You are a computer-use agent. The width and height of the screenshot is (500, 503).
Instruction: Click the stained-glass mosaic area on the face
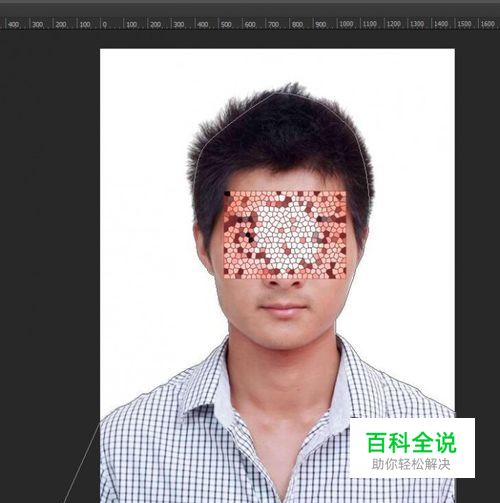[x=285, y=235]
